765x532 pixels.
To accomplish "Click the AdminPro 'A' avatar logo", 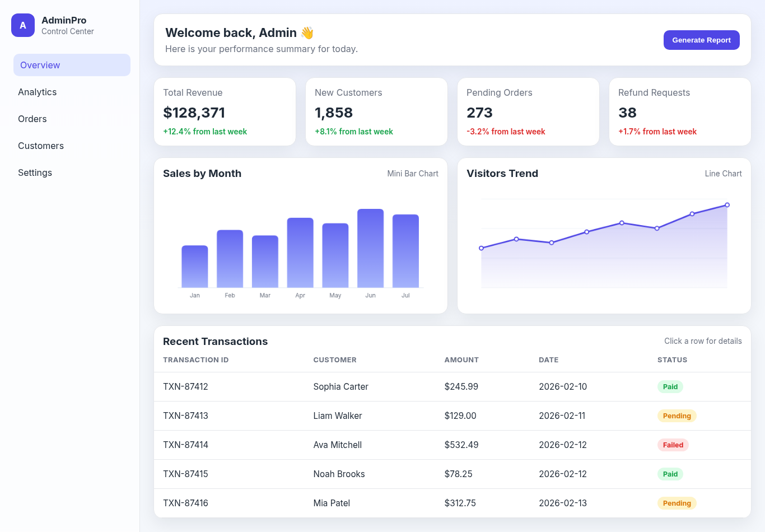I will pyautogui.click(x=23, y=25).
